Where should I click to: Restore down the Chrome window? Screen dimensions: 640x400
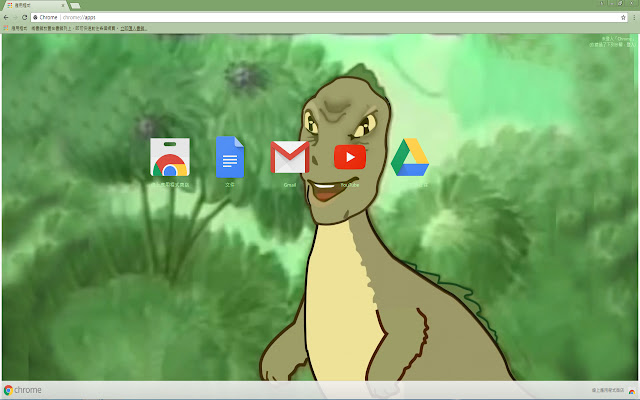(620, 3)
